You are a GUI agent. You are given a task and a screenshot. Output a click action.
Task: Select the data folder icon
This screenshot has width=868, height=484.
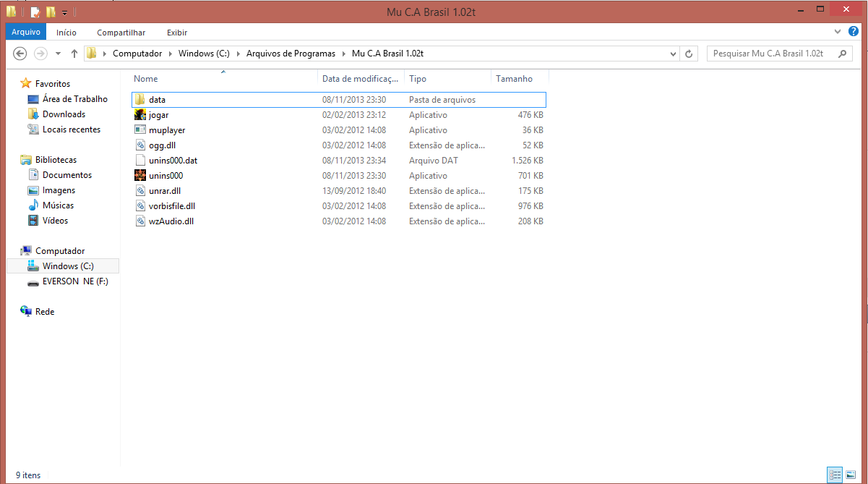tap(140, 100)
